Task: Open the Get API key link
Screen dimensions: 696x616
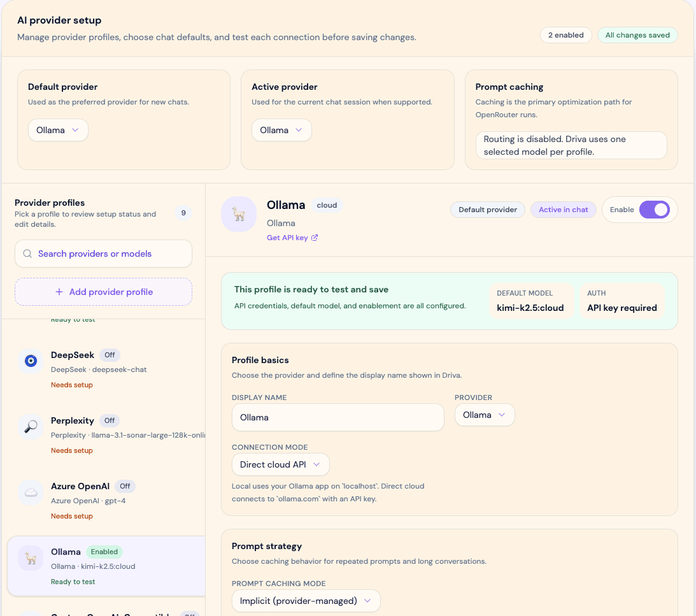Action: 287,238
